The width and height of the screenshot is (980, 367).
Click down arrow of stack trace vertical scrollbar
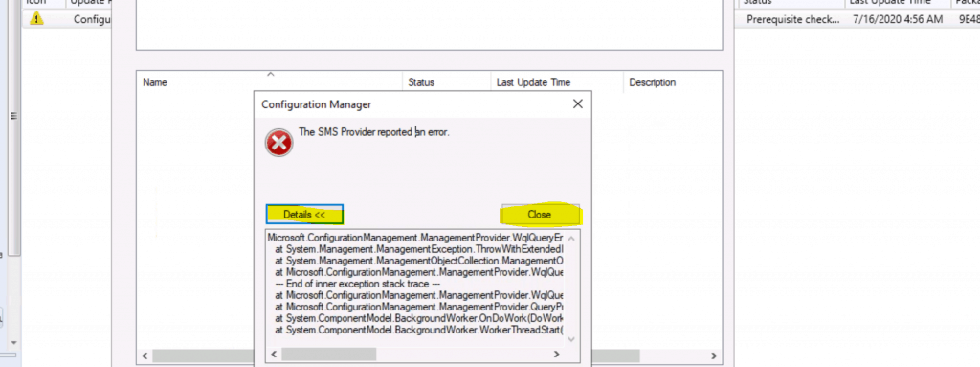[572, 339]
